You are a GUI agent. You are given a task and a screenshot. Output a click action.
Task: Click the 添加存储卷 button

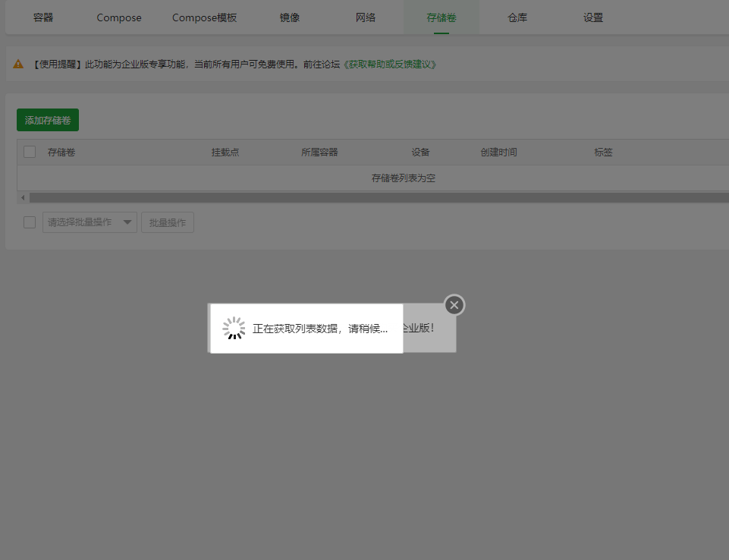point(47,120)
